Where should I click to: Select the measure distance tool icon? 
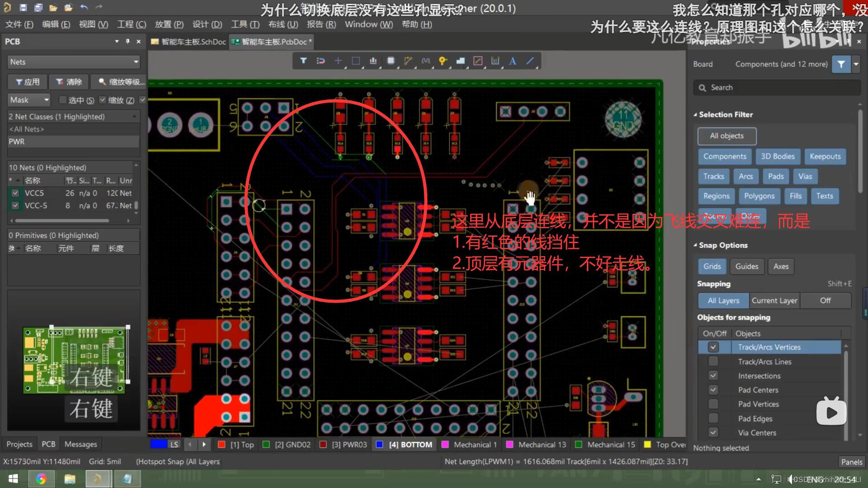point(478,61)
